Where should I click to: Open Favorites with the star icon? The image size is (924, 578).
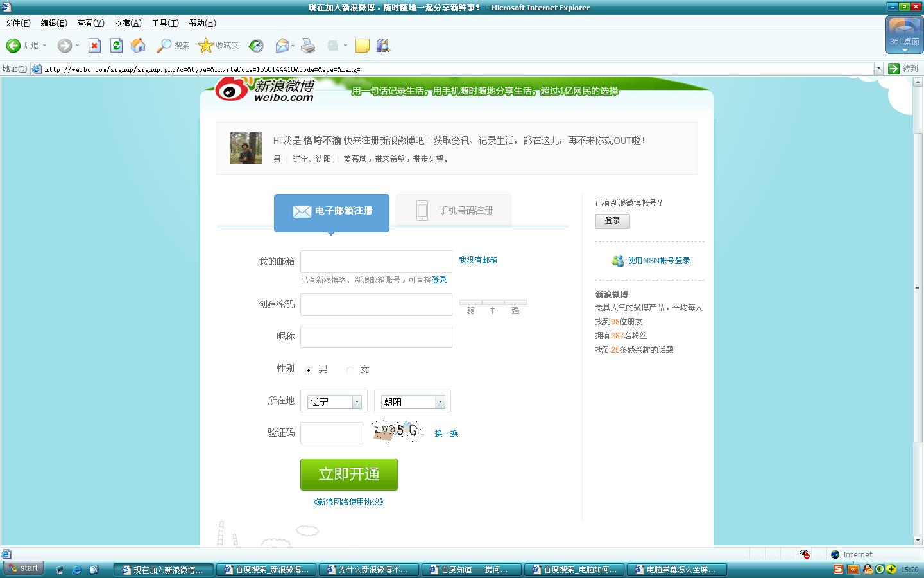tap(205, 46)
